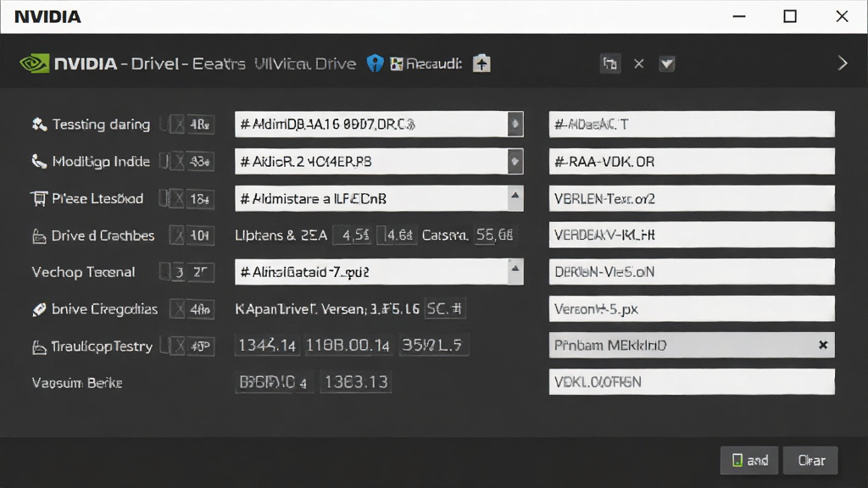Click the VBRLEN-Texr.or2 input field
The height and width of the screenshot is (488, 868).
click(692, 198)
